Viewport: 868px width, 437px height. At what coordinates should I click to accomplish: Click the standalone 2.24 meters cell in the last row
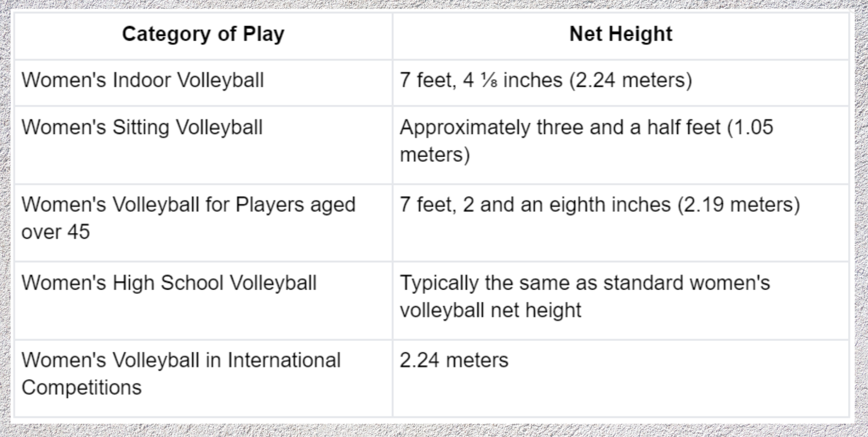pyautogui.click(x=454, y=360)
